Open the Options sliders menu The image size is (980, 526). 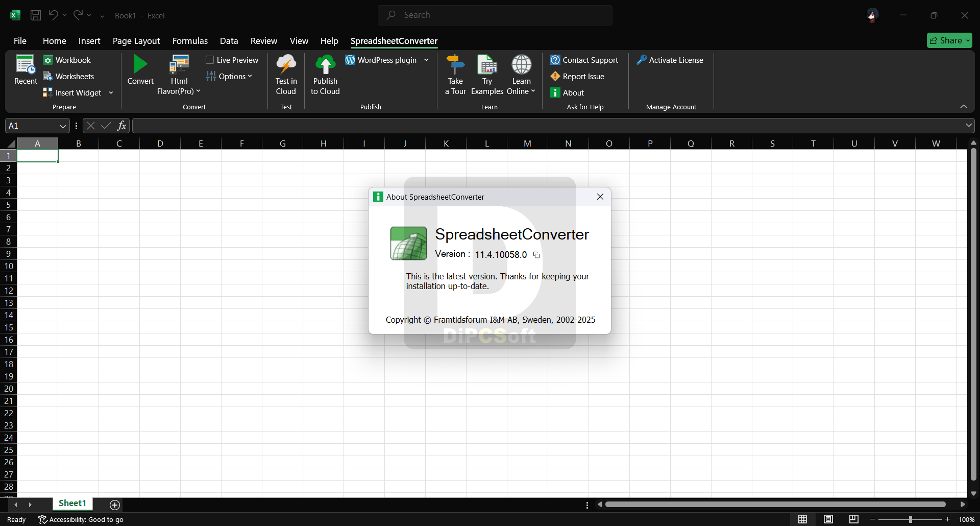[x=229, y=77]
